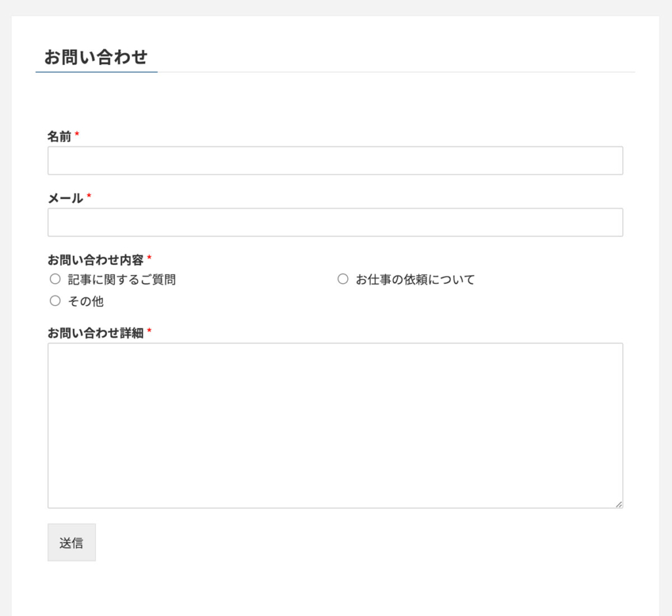
Task: Select the その他 radio button
Action: pos(55,300)
